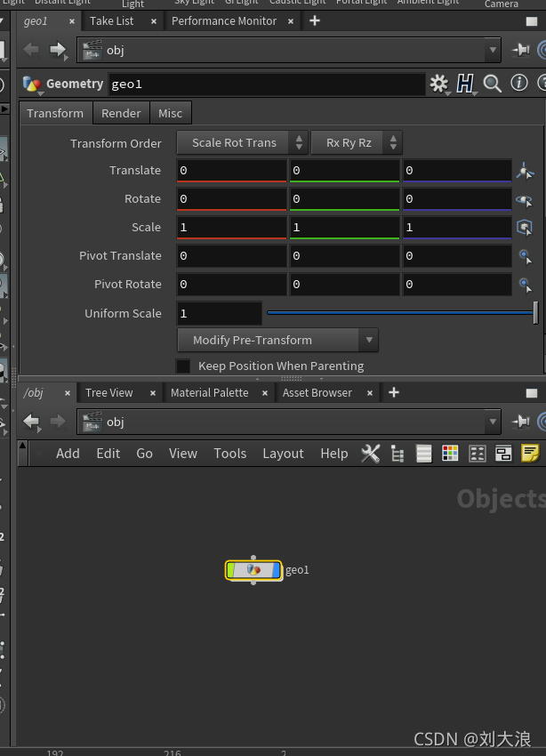
Task: Open the View menu in network editor
Action: tap(182, 454)
